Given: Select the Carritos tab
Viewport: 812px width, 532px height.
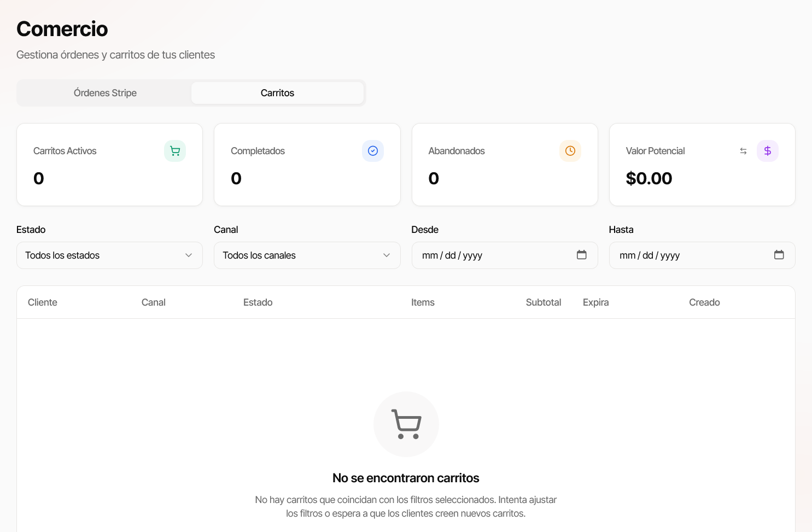Looking at the screenshot, I should 277,93.
